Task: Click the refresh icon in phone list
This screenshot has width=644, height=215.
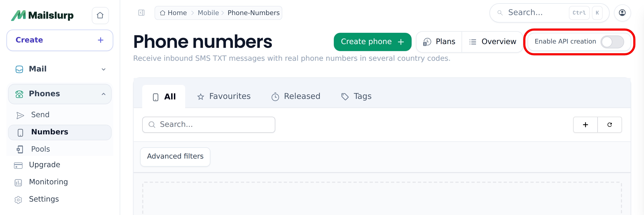Action: (610, 125)
